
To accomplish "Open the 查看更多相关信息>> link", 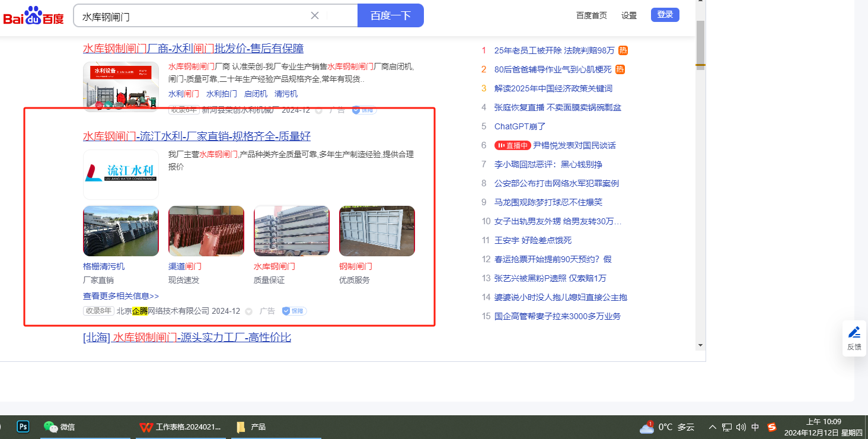I will coord(121,296).
